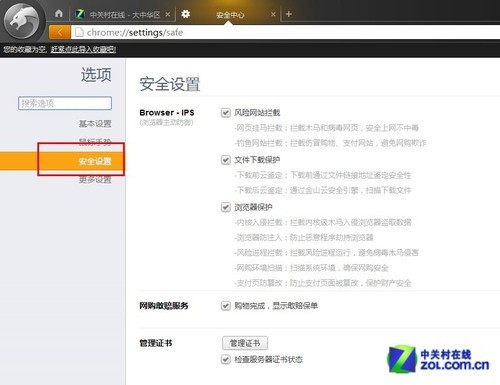Click the import bookmarks link 赶紧点此导入收藏吧
Viewport: 500px width, 385px height.
[83, 50]
